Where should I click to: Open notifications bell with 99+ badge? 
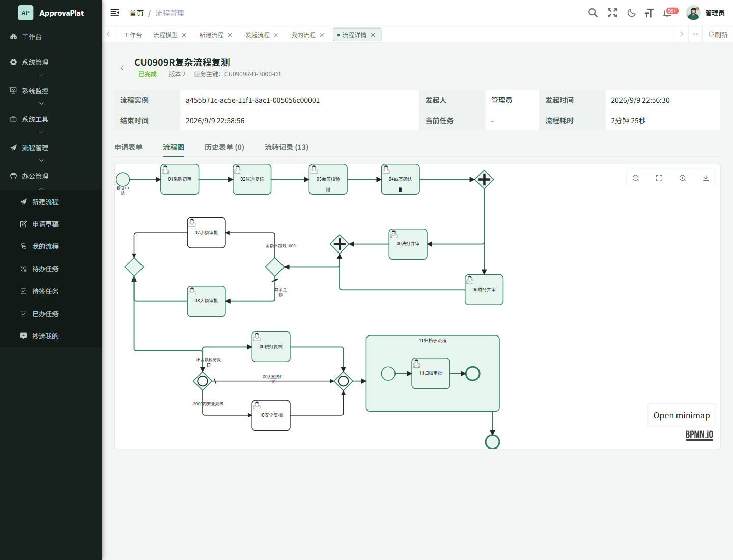pyautogui.click(x=668, y=13)
